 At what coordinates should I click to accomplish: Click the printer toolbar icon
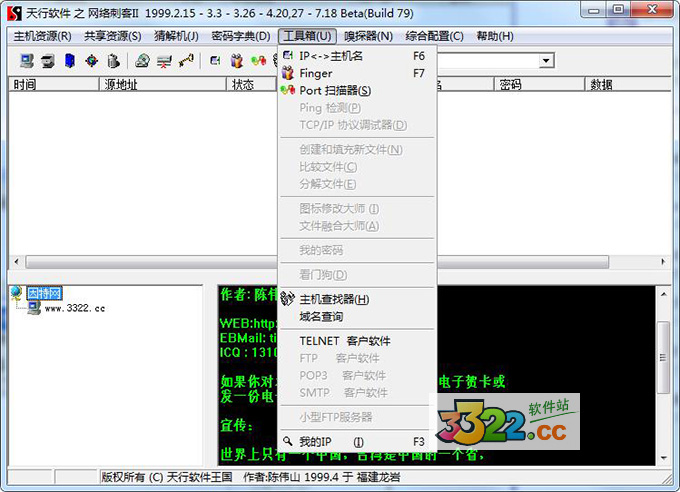pos(48,61)
